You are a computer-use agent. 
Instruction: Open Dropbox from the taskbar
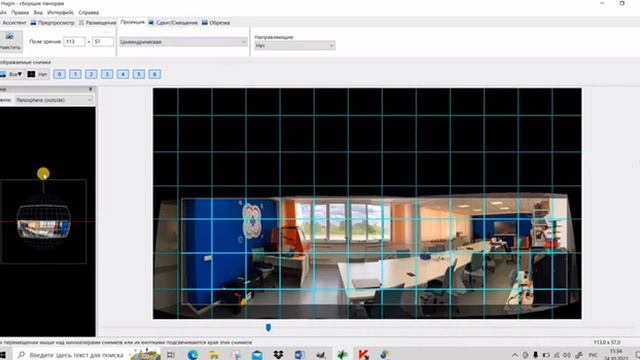[278, 355]
